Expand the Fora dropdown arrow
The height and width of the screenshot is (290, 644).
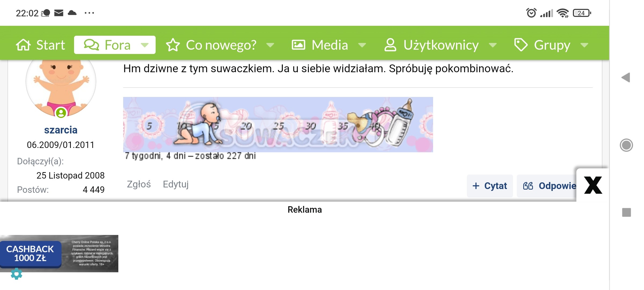coord(145,45)
